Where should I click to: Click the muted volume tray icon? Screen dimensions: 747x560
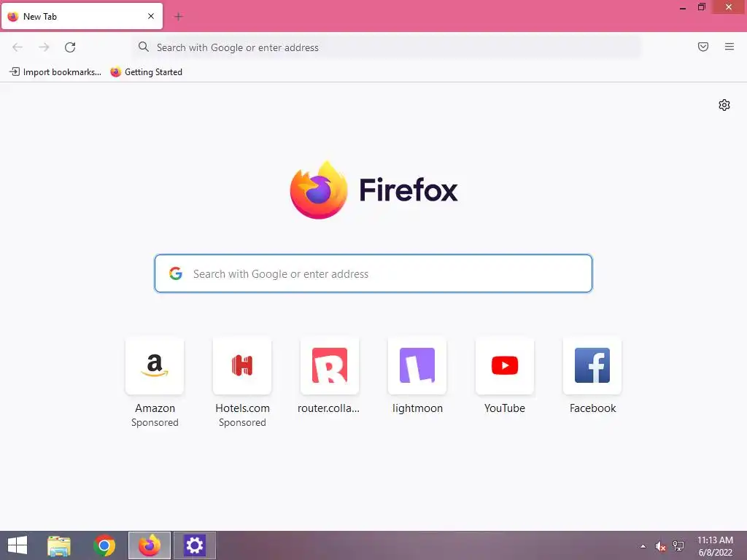point(660,546)
